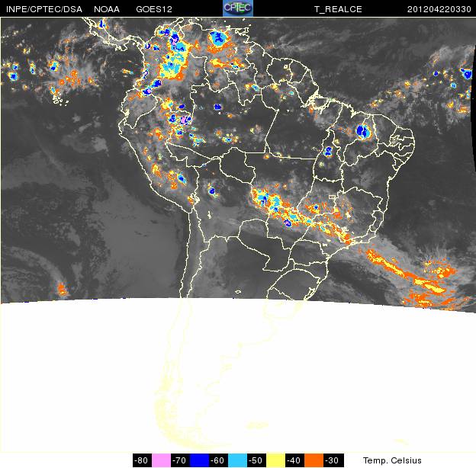
Task: Click the -60 value in legend
Action: tap(219, 460)
